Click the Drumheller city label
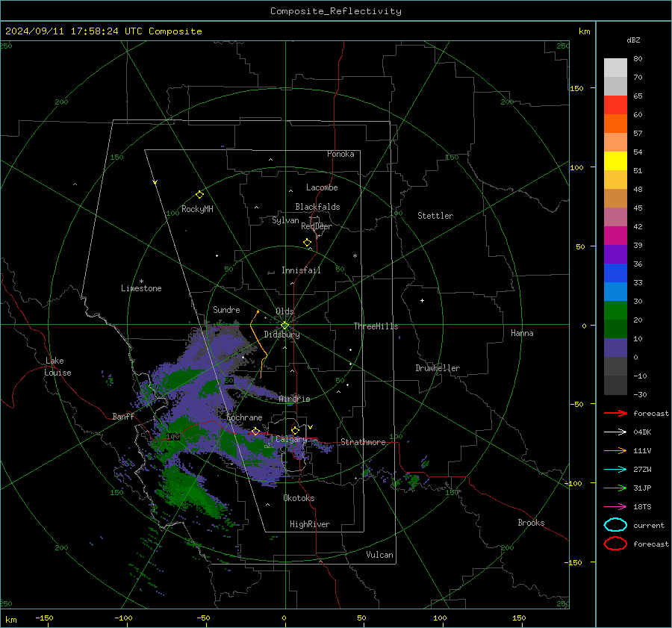Image resolution: width=672 pixels, height=628 pixels. 438,368
